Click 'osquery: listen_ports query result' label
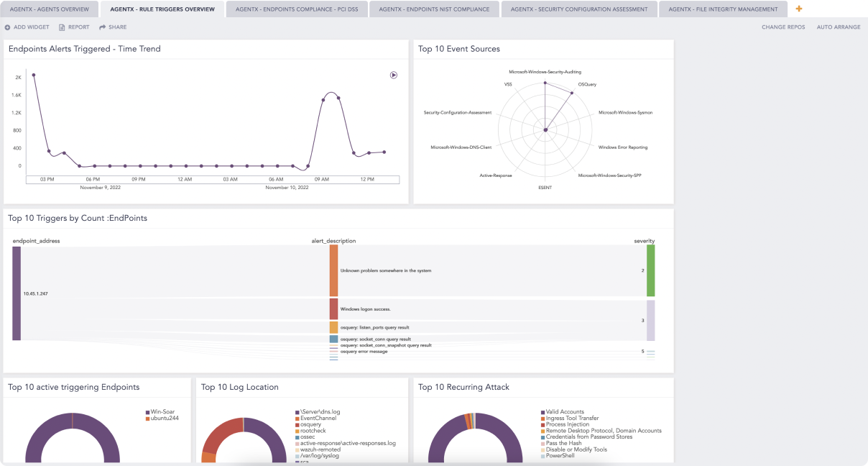Viewport: 868px width, 466px height. click(375, 327)
